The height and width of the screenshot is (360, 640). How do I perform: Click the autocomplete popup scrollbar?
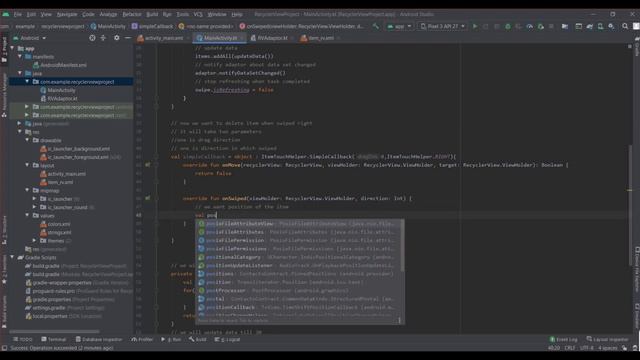402,246
